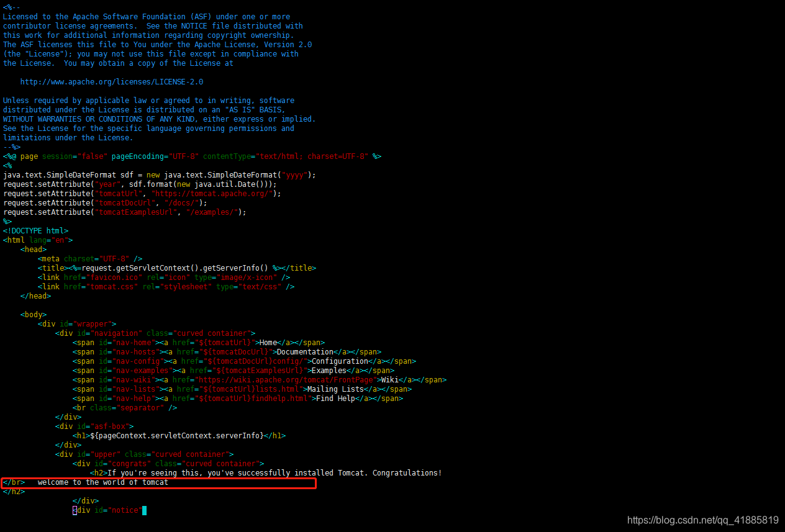Viewport: 785px width, 532px height.
Task: Click the closing </head> tag
Action: pos(35,296)
